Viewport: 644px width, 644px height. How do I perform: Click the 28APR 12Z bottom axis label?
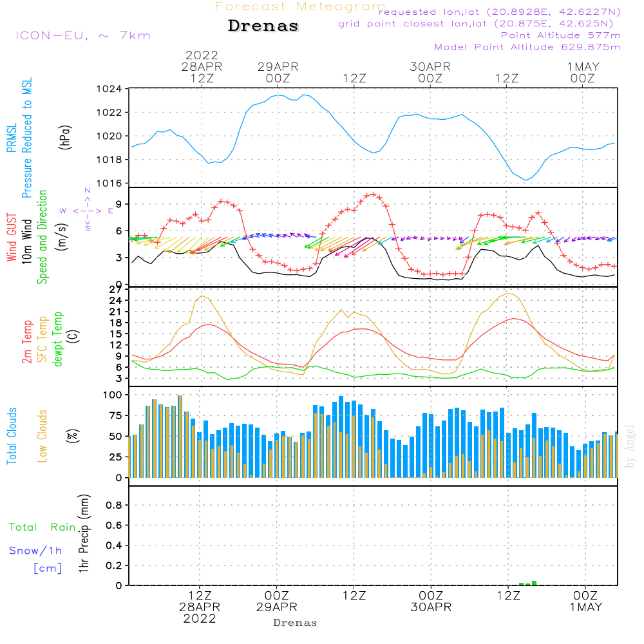point(200,607)
